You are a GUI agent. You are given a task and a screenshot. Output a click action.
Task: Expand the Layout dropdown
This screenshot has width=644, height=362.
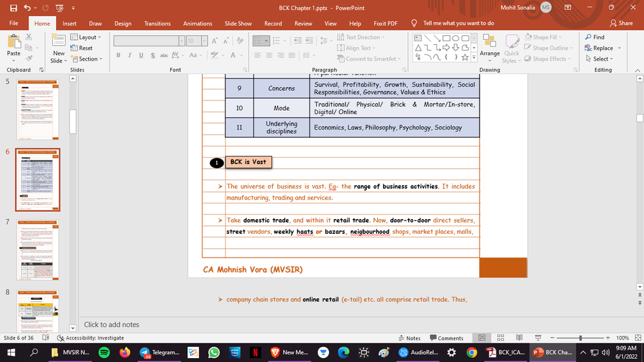click(x=86, y=37)
